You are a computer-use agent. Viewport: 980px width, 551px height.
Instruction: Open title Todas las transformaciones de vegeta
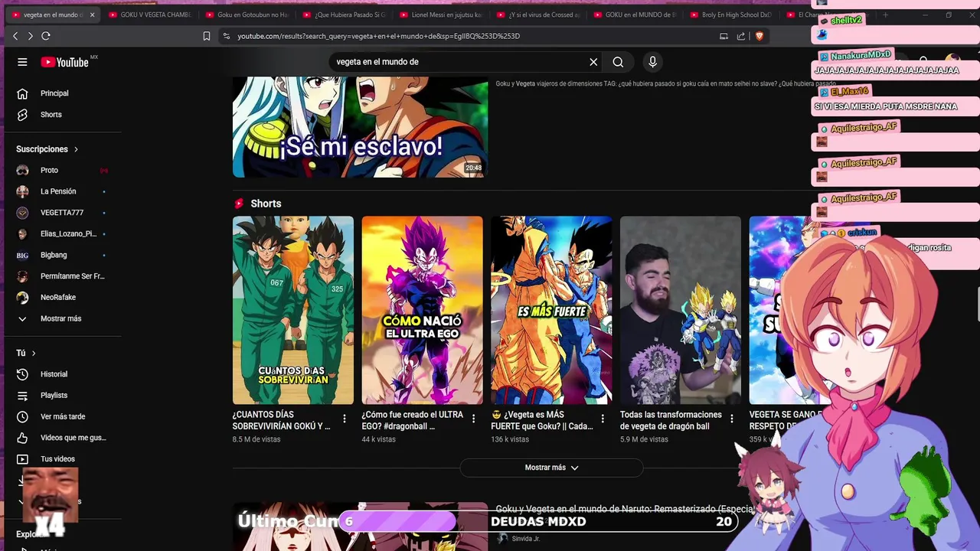pos(671,420)
